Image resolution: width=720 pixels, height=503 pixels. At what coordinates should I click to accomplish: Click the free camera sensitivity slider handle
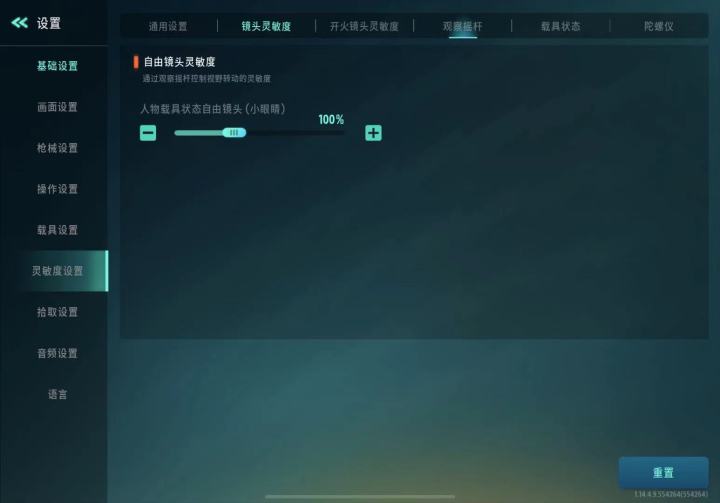[x=234, y=133]
